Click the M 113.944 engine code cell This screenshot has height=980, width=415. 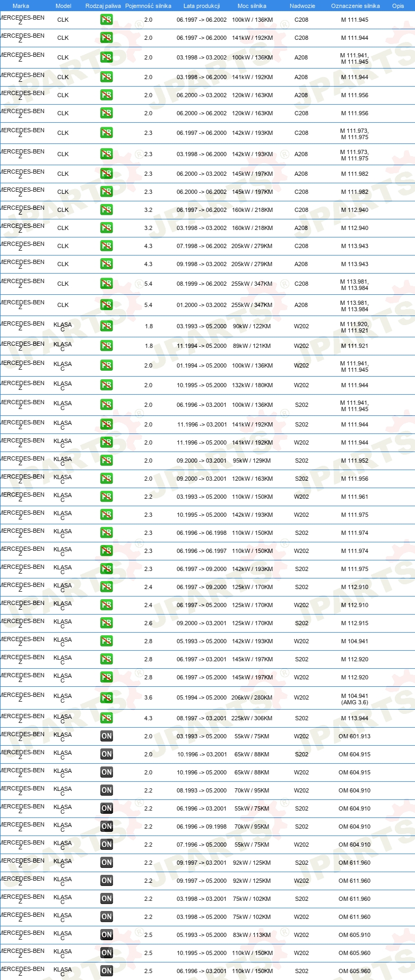point(355,718)
